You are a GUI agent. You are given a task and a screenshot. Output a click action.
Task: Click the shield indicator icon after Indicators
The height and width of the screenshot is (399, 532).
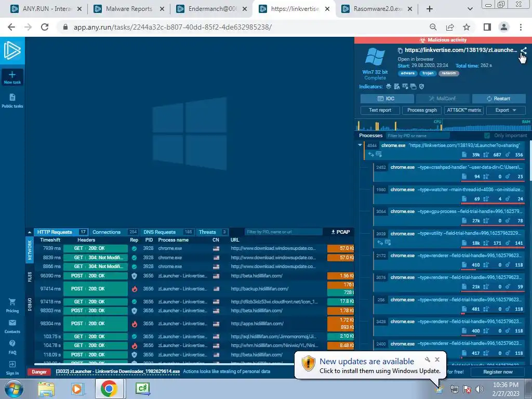pos(422,87)
